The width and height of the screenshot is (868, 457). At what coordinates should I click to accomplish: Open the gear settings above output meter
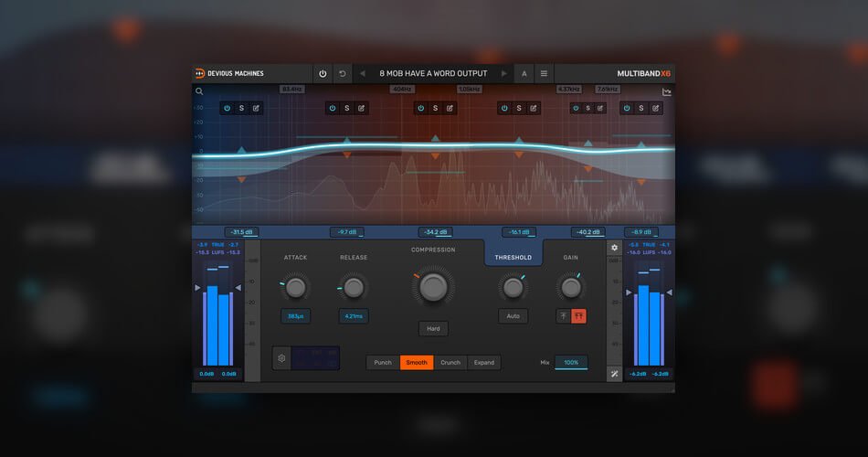[615, 249]
